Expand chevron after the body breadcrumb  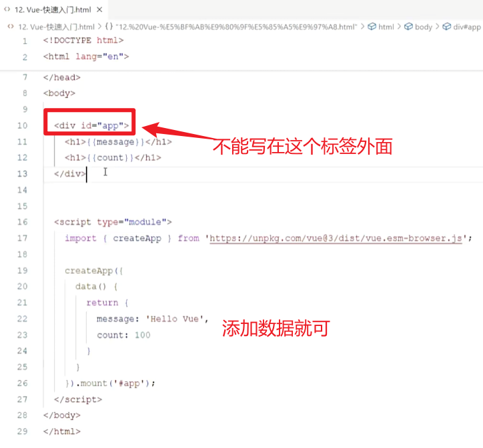pos(438,27)
